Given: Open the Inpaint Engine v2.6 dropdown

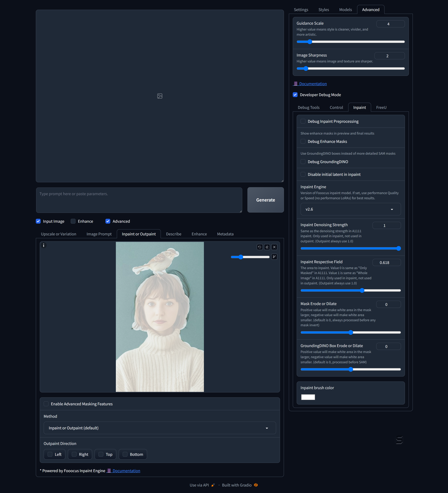Looking at the screenshot, I should tap(350, 209).
